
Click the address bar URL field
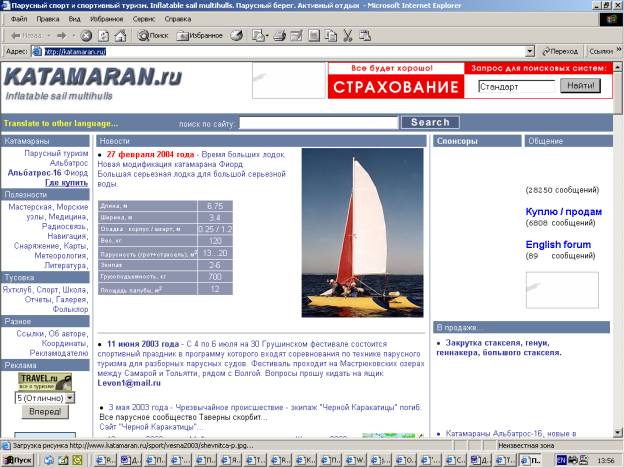(x=284, y=51)
